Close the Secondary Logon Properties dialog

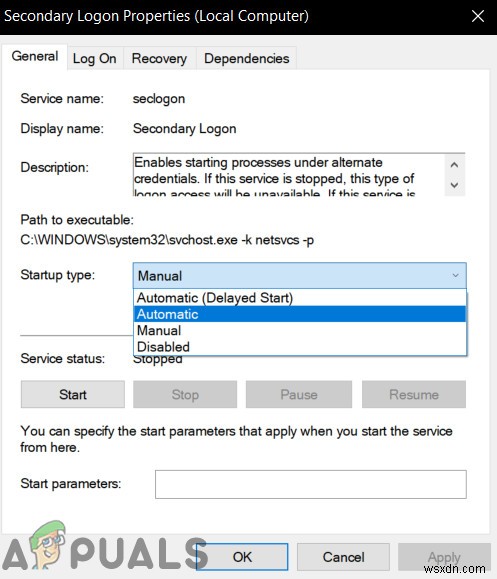point(478,16)
